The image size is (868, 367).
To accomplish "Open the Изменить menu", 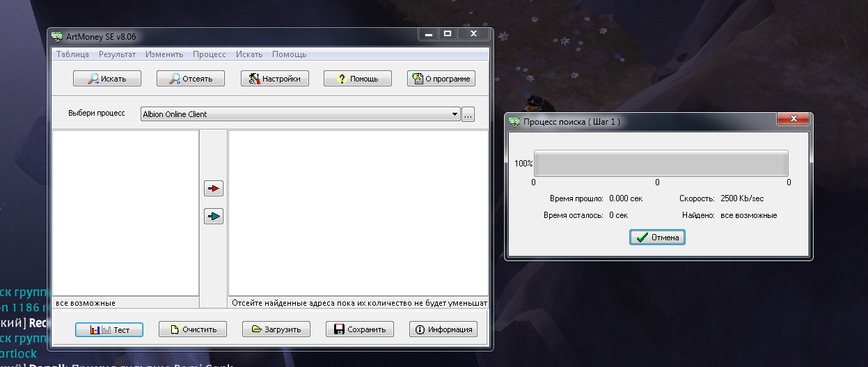I will point(164,54).
